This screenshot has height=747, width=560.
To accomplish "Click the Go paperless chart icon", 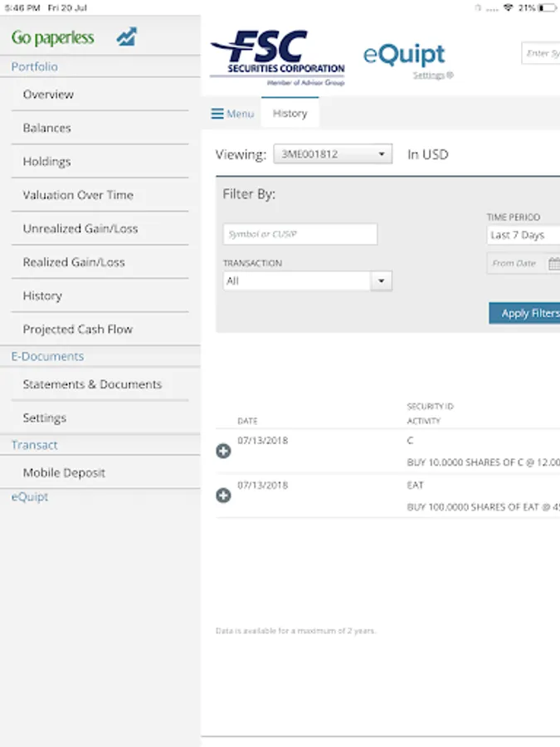I will coord(126,37).
